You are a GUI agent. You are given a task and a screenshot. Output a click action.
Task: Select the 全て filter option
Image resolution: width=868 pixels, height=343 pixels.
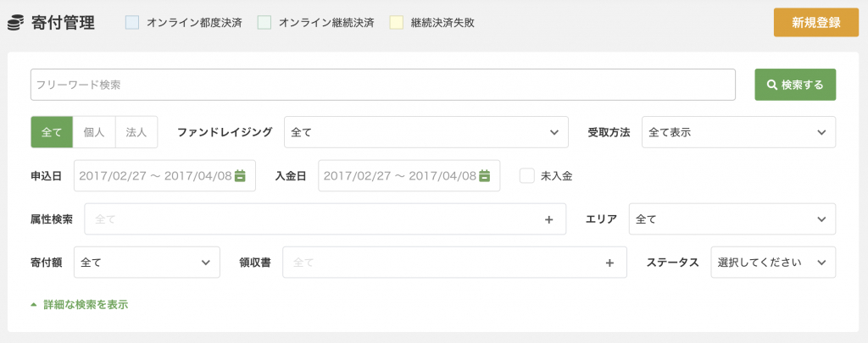(52, 132)
